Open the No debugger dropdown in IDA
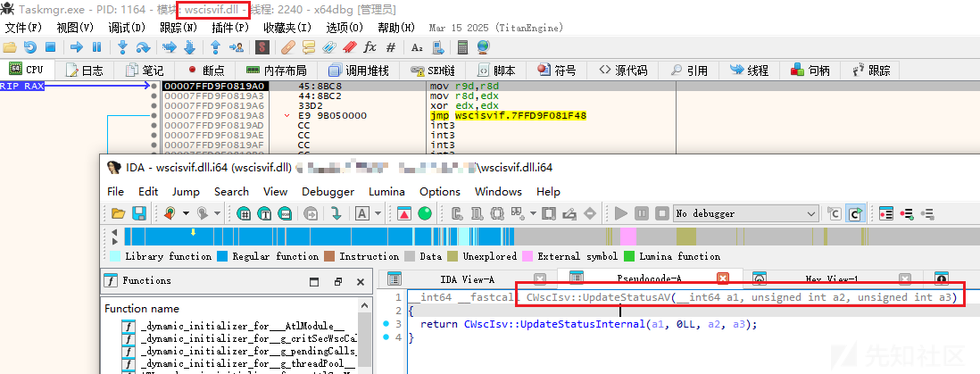 tap(745, 214)
